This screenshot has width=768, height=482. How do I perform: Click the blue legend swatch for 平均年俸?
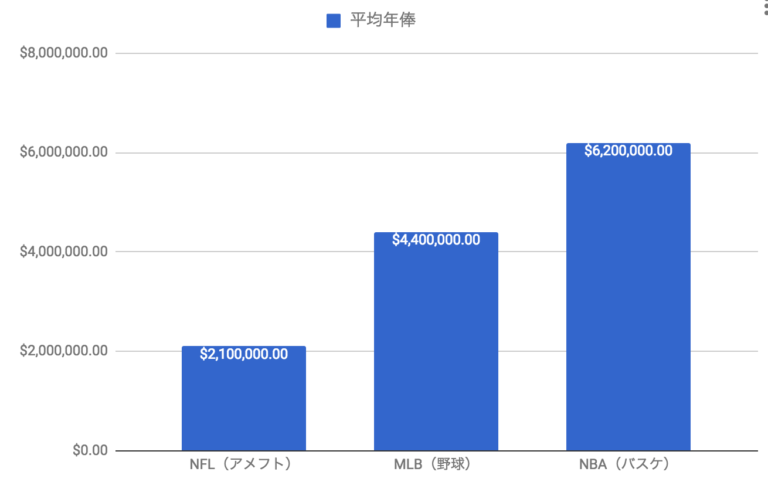coord(334,21)
